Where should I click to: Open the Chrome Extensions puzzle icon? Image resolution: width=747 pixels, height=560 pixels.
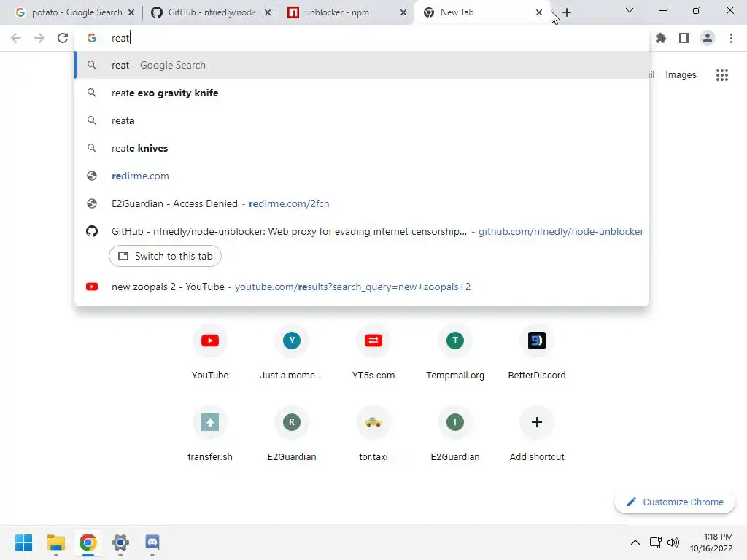pos(660,38)
